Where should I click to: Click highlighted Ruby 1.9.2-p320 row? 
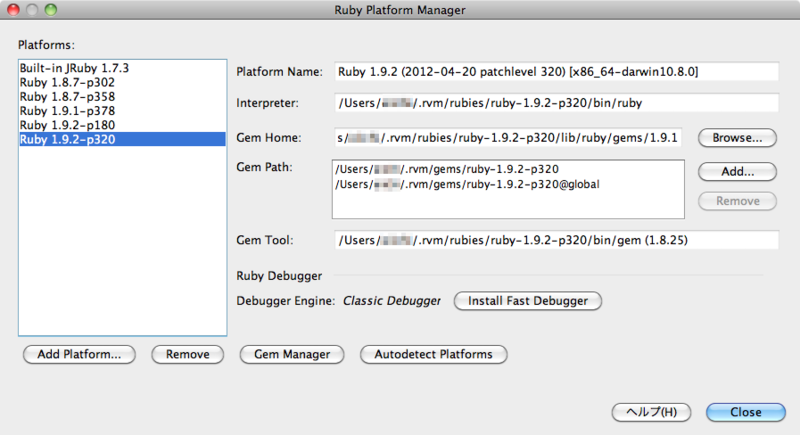tap(122, 139)
